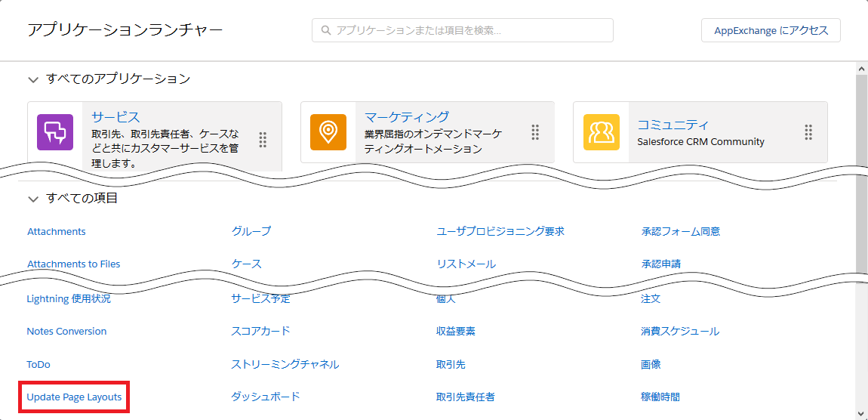Screen dimensions: 868x420
Task: Open the サービス予定 item
Action: pos(260,299)
